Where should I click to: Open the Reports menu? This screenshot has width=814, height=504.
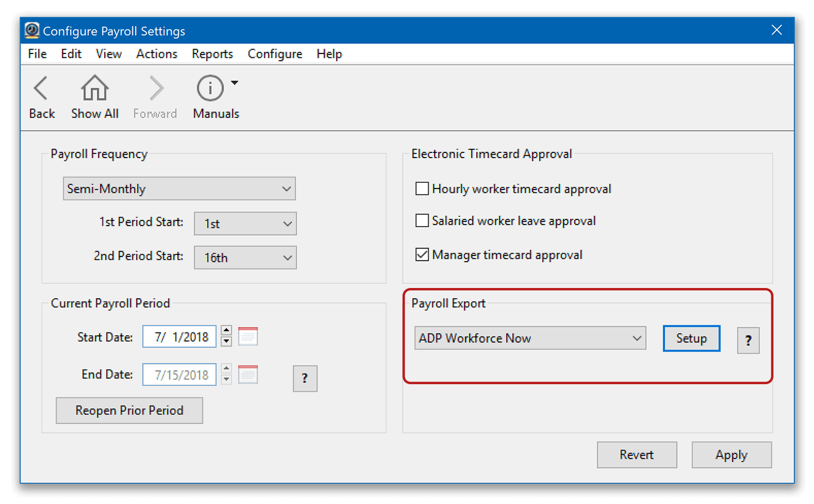[x=212, y=54]
